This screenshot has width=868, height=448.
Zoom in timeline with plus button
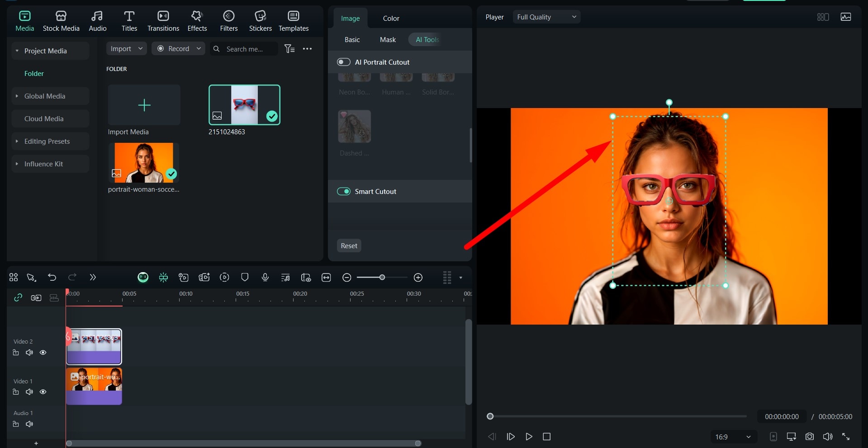tap(418, 277)
